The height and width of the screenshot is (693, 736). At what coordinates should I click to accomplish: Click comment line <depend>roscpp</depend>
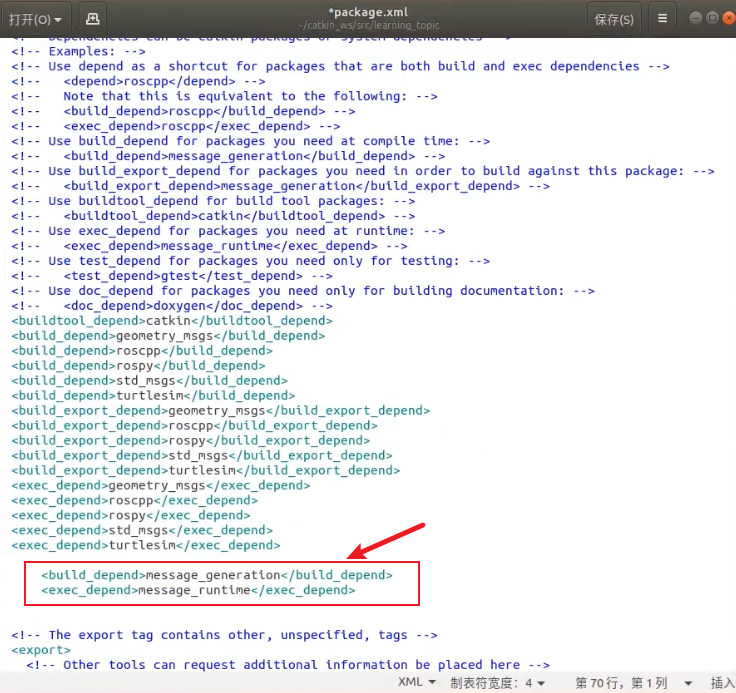(x=138, y=82)
